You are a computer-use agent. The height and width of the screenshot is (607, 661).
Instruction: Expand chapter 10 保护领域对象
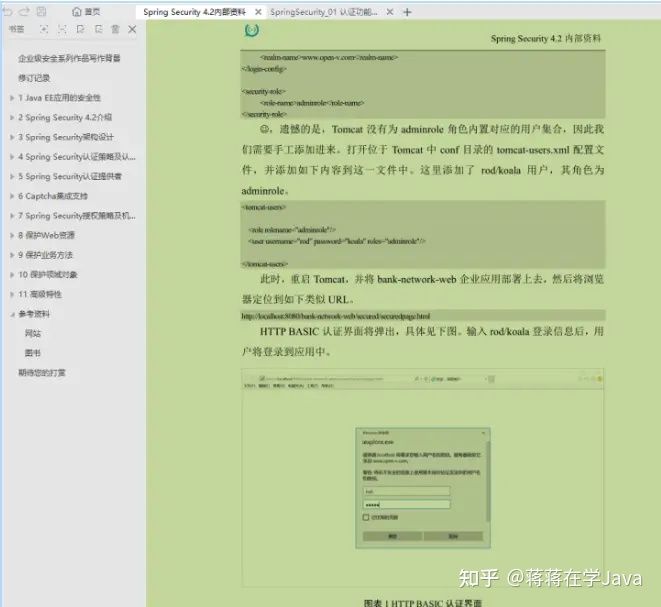point(12,275)
